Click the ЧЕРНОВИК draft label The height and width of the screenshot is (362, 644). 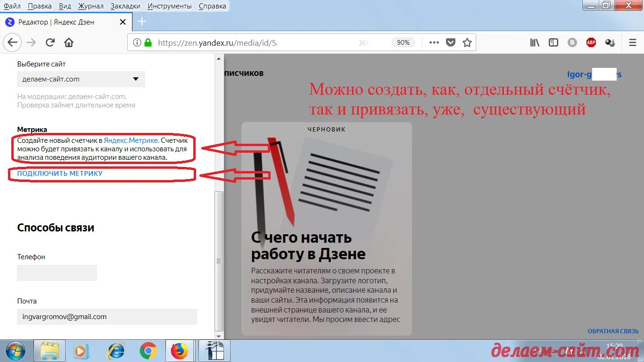(326, 129)
